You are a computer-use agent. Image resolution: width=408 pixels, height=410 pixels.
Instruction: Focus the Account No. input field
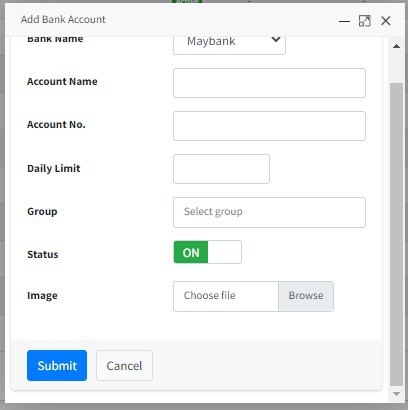point(269,126)
